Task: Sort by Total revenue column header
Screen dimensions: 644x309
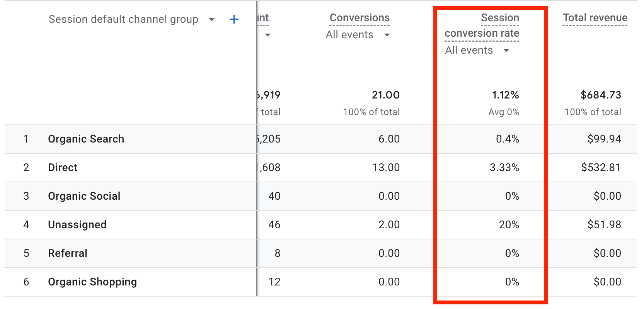Action: click(595, 18)
